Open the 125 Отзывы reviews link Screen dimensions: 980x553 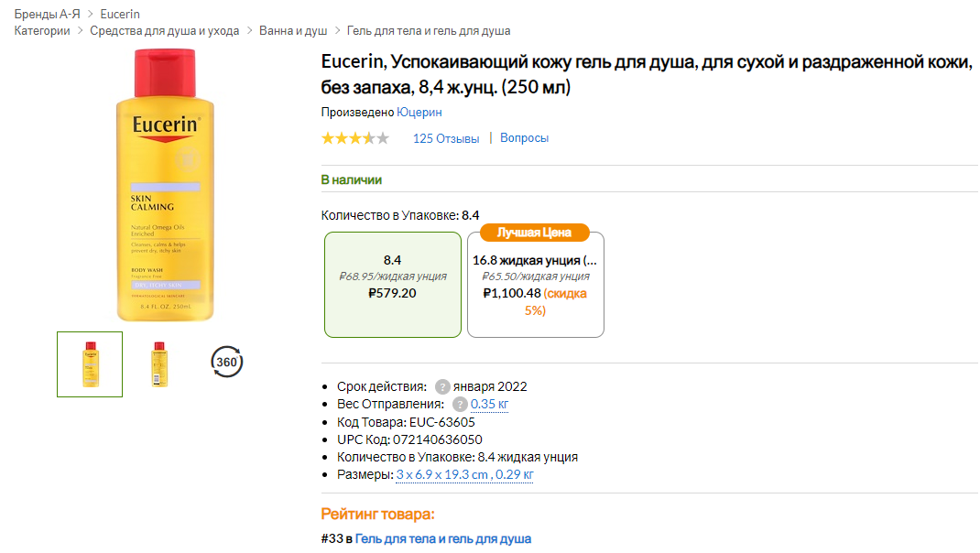446,138
